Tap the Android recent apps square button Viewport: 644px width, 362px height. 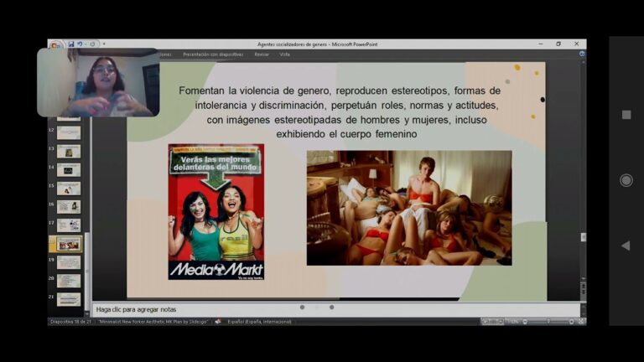coord(626,115)
